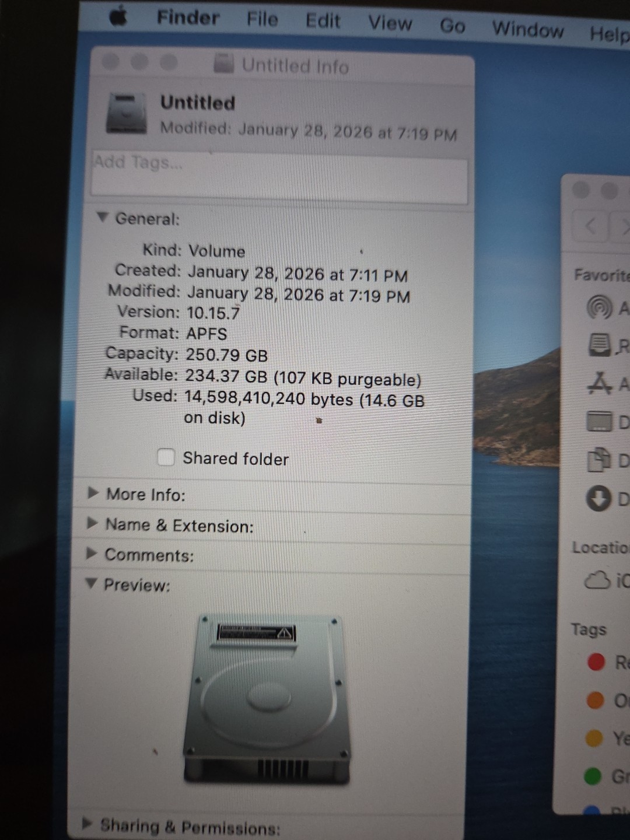
Task: Expand the Sharing & Permissions section
Action: pos(87,824)
